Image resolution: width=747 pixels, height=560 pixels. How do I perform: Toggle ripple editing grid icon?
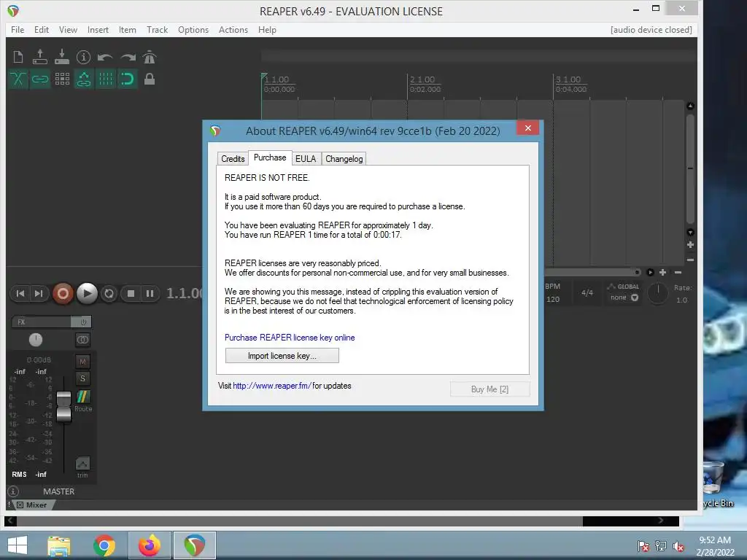click(x=62, y=79)
